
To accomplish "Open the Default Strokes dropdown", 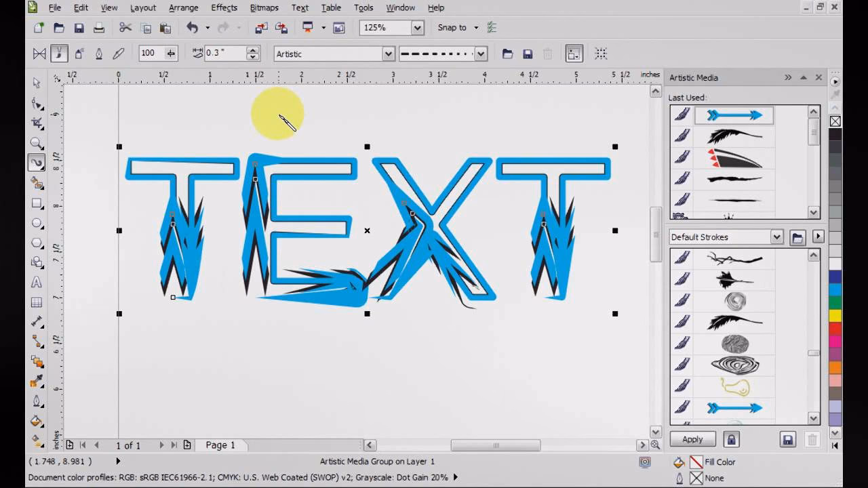I will click(776, 237).
